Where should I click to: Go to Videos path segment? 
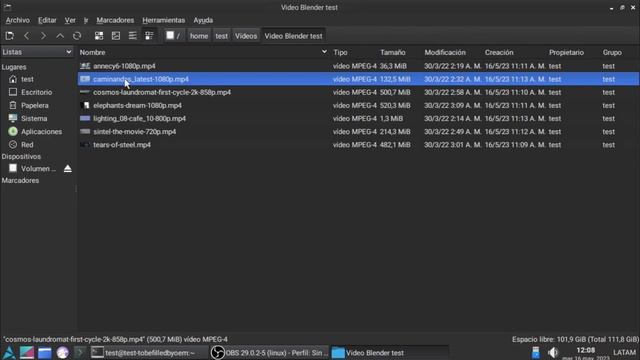click(x=246, y=36)
